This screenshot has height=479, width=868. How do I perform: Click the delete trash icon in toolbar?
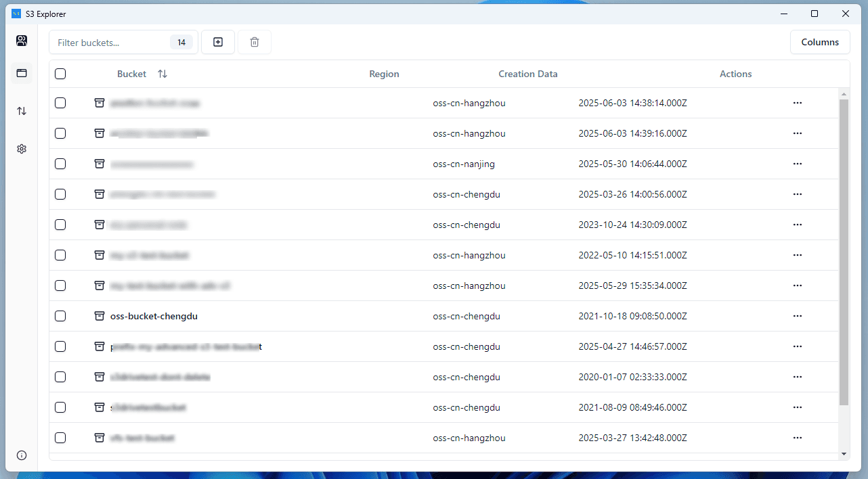click(x=255, y=42)
